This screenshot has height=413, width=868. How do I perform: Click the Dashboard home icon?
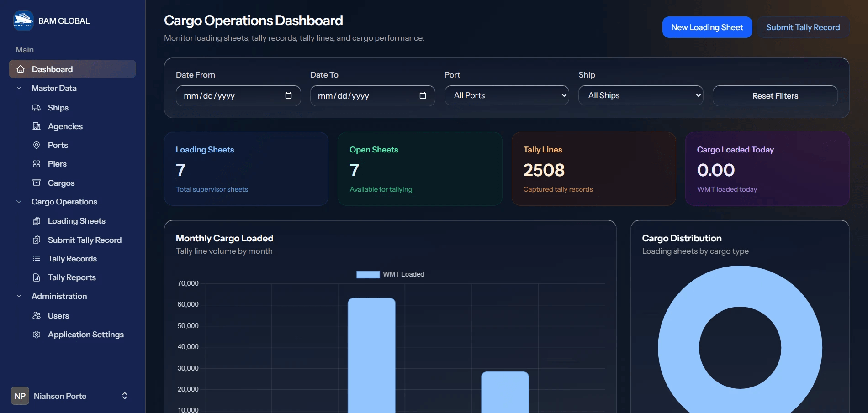[x=21, y=69]
